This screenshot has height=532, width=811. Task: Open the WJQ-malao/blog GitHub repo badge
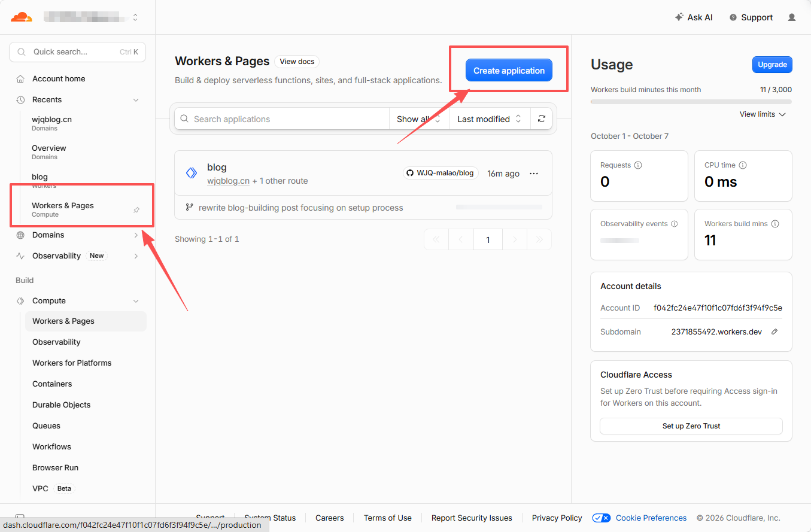pyautogui.click(x=440, y=173)
